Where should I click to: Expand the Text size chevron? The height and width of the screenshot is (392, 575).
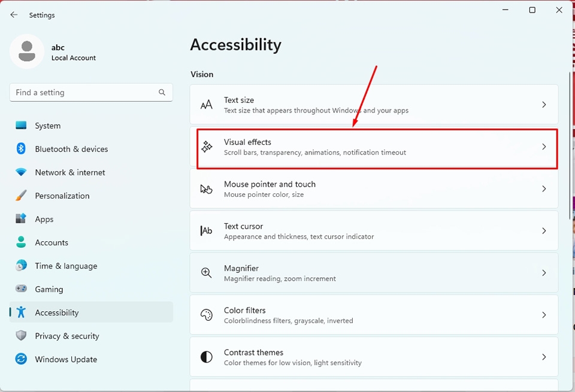544,105
